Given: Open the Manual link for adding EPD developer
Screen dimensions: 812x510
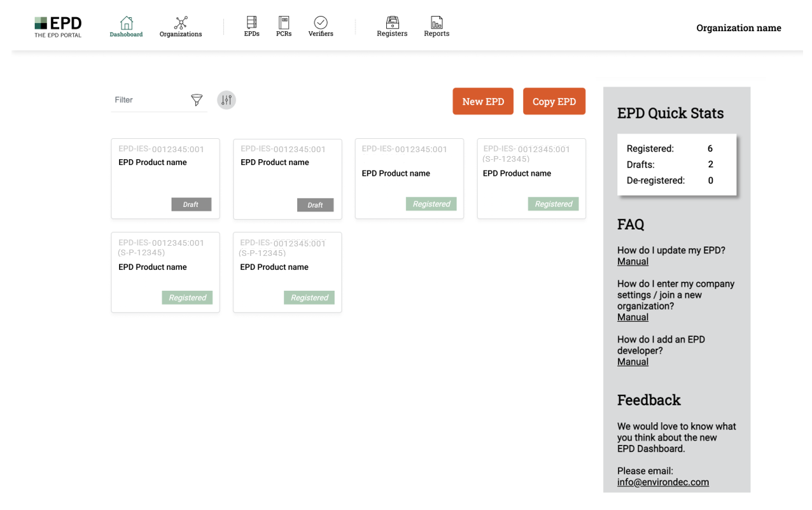Looking at the screenshot, I should pyautogui.click(x=633, y=362).
